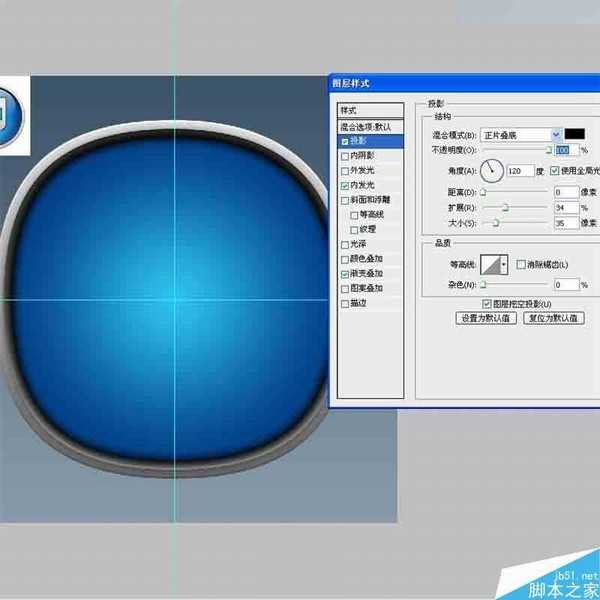Expand the contour picker dropdown arrow

tap(504, 264)
